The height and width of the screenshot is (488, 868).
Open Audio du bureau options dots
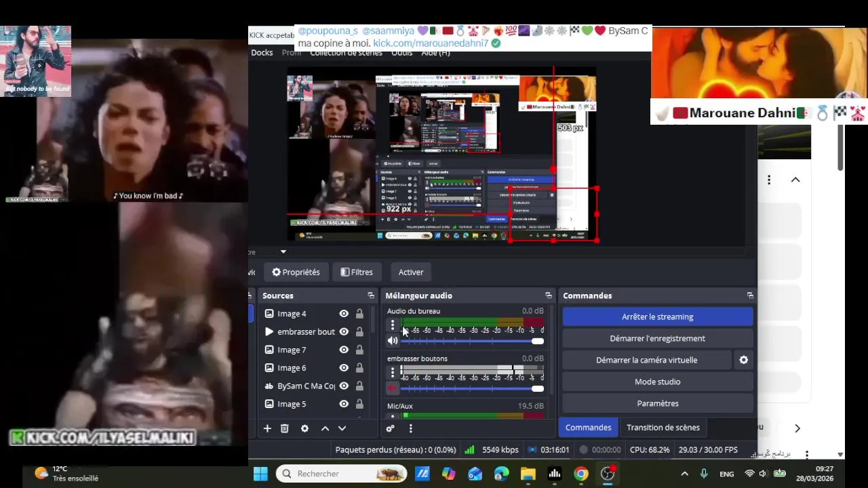coord(392,325)
